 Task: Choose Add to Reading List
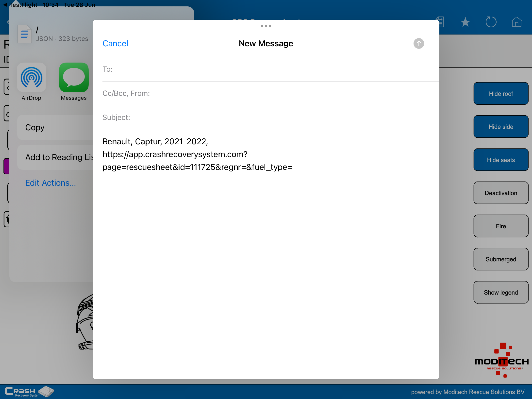pyautogui.click(x=55, y=157)
